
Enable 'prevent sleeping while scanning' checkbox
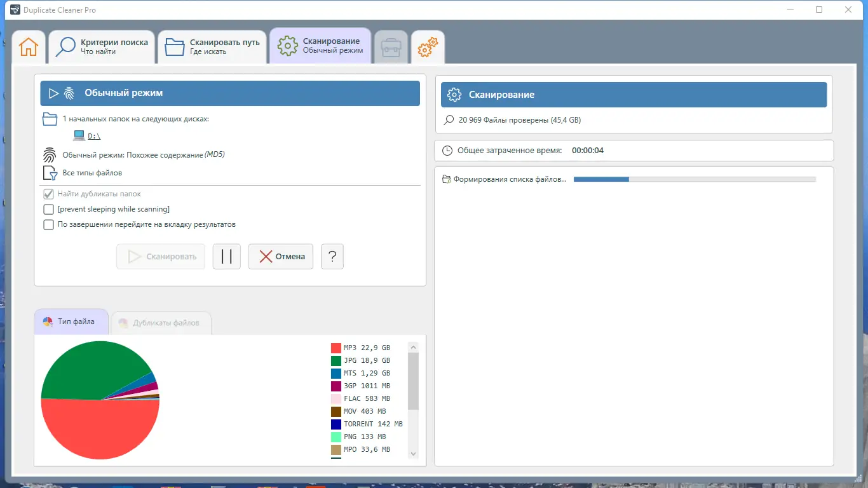48,209
